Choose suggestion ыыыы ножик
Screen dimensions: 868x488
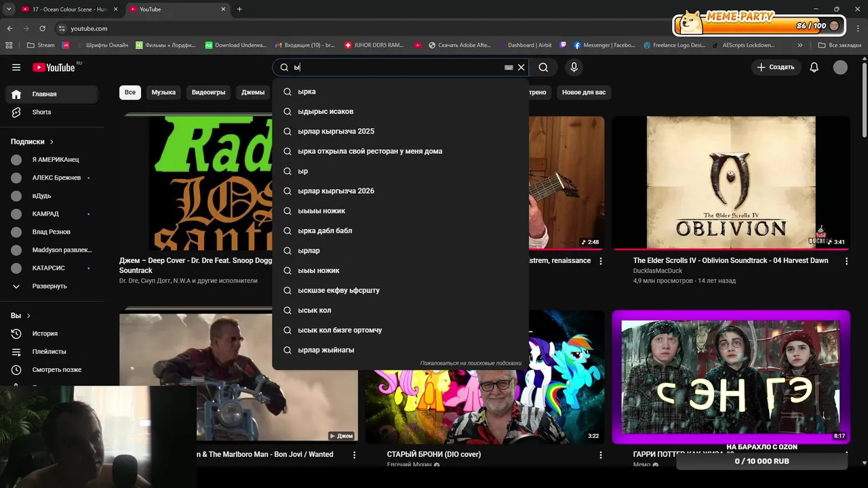pos(400,211)
